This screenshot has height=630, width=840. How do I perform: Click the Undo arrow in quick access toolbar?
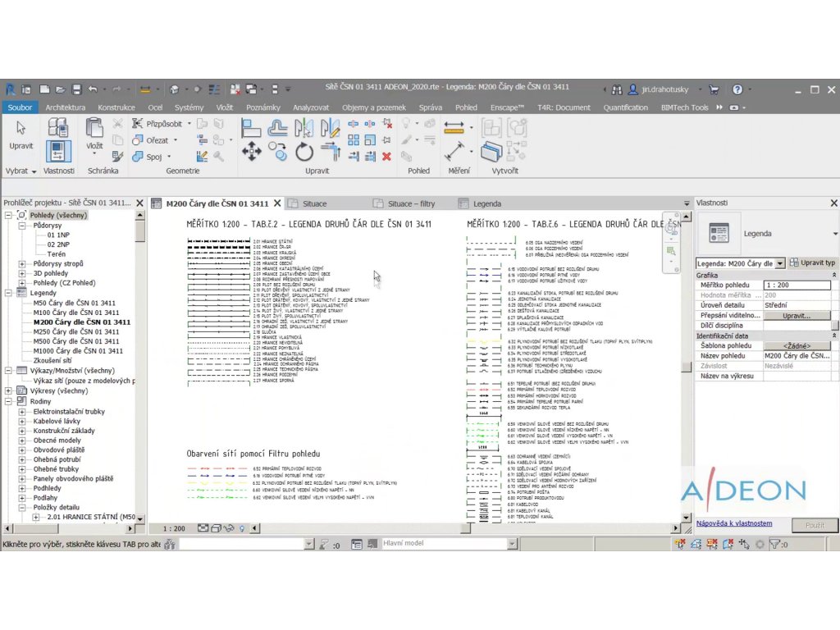click(93, 89)
